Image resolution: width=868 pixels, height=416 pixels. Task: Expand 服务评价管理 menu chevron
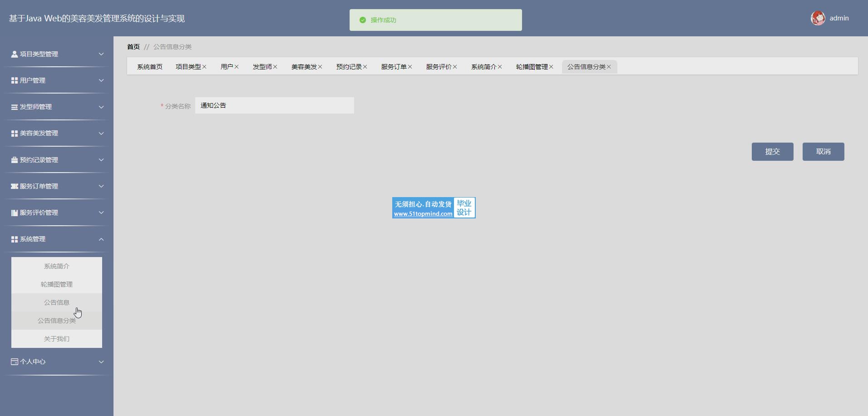click(101, 213)
